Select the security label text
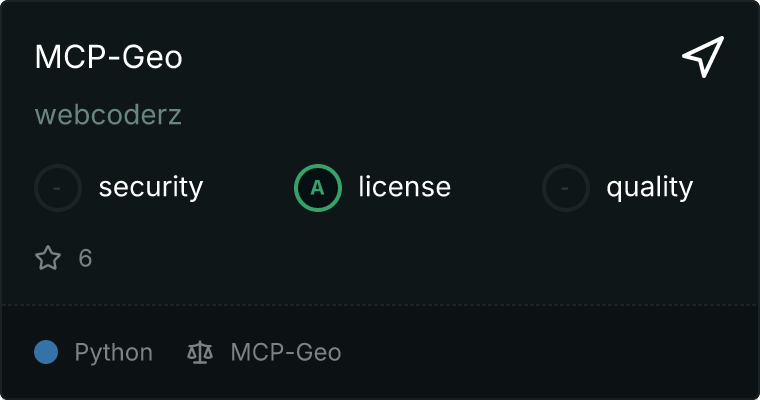The height and width of the screenshot is (400, 760). [x=151, y=187]
